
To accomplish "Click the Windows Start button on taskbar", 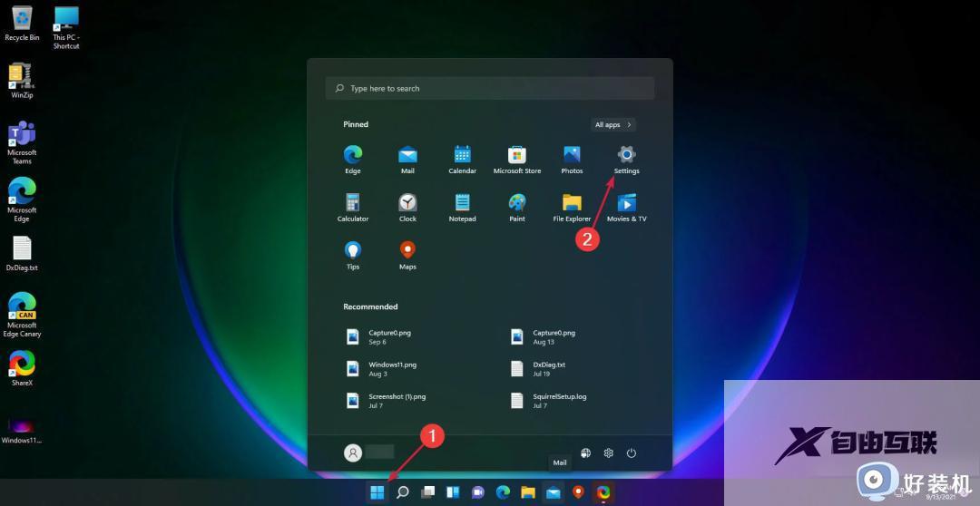I will click(x=377, y=492).
